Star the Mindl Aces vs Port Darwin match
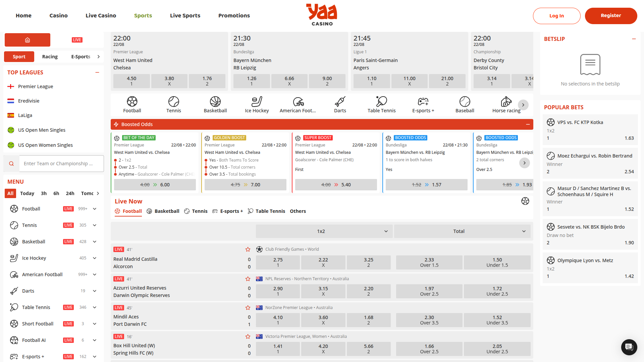The image size is (644, 362). click(248, 307)
